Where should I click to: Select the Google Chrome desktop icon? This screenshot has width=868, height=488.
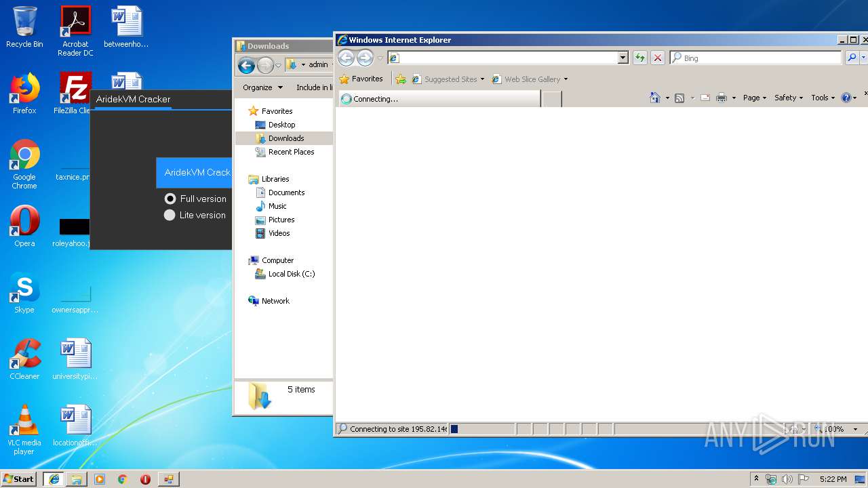(x=24, y=164)
